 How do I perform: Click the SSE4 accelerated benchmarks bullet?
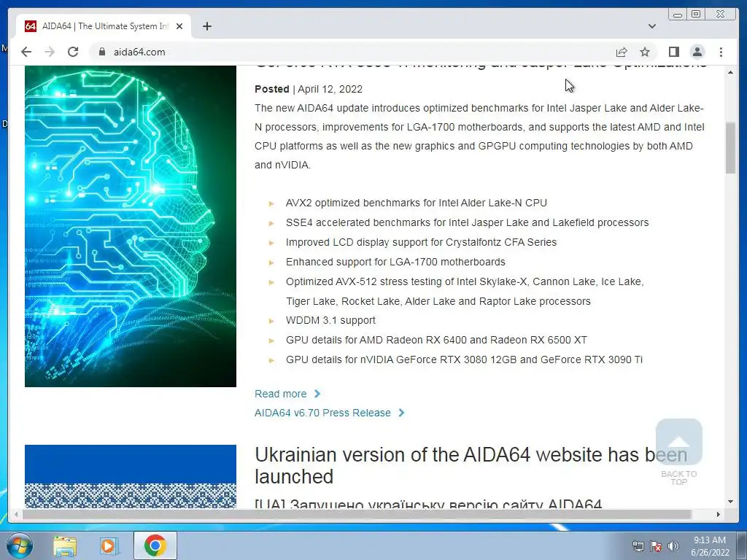coord(468,222)
